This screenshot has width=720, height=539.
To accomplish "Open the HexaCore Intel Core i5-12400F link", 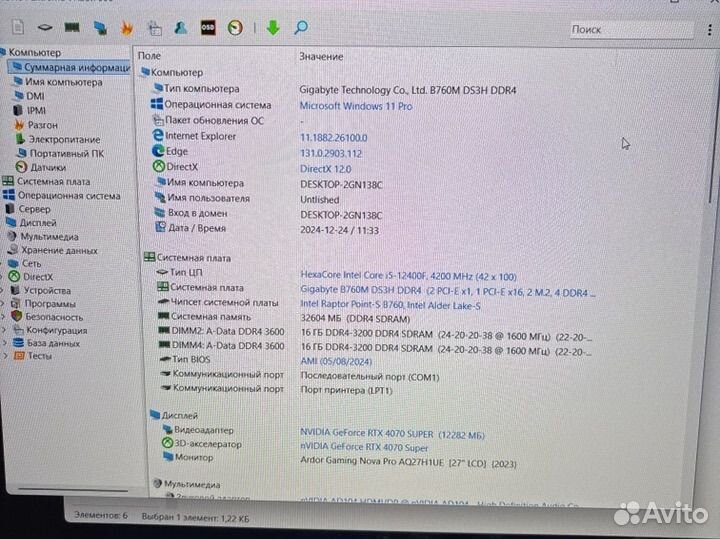I will pyautogui.click(x=408, y=276).
